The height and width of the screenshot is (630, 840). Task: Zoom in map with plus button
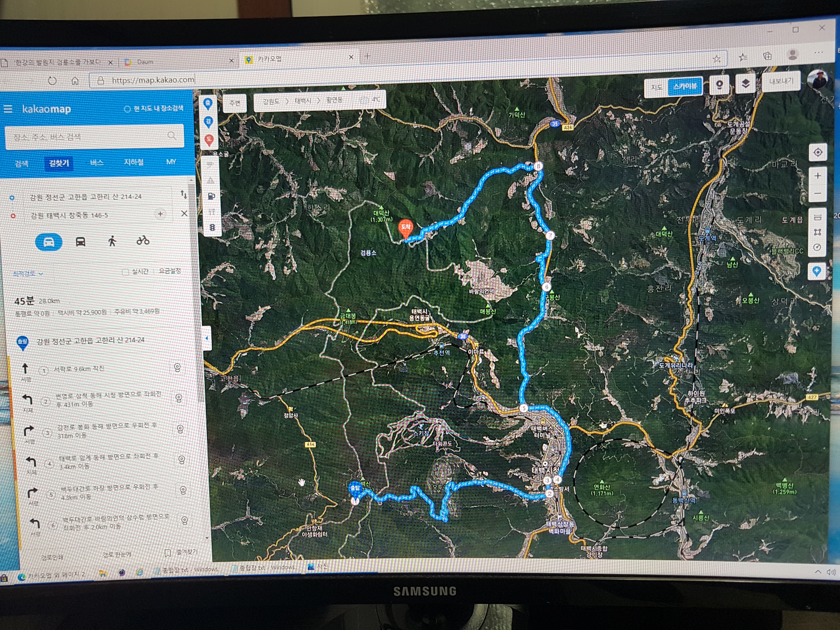[817, 176]
